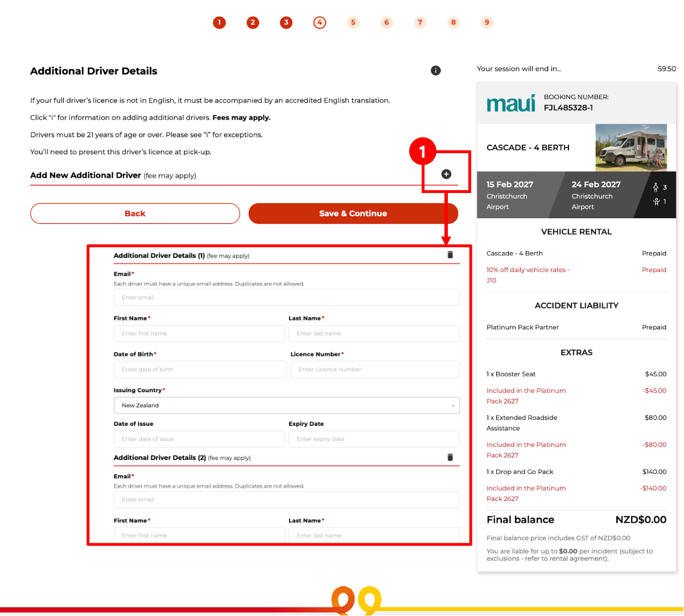Delete Additional Driver Details (2) with trash icon

[x=450, y=457]
